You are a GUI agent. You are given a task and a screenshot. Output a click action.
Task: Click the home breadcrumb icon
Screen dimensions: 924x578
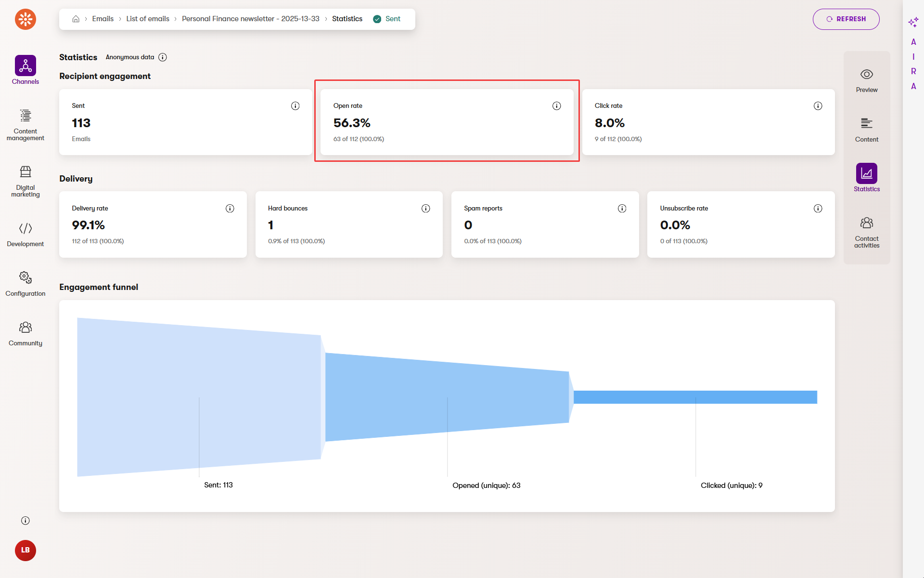(76, 19)
